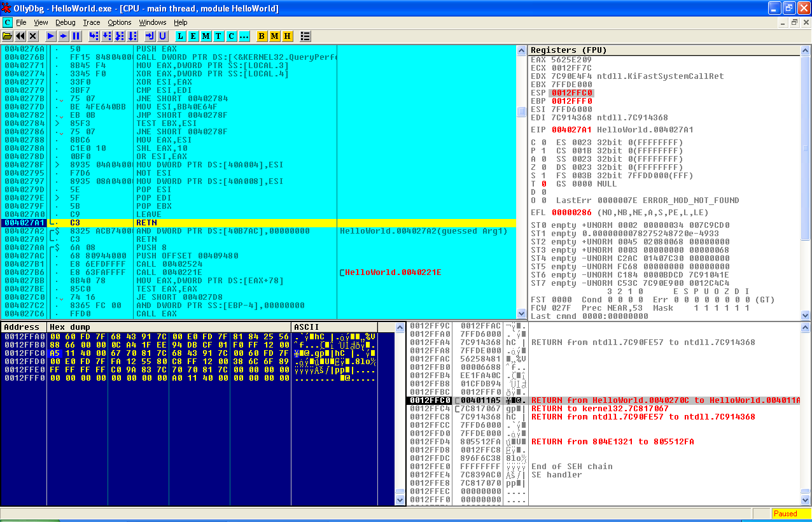812x522 pixels.
Task: Click the Open executable folder icon
Action: pyautogui.click(x=8, y=36)
